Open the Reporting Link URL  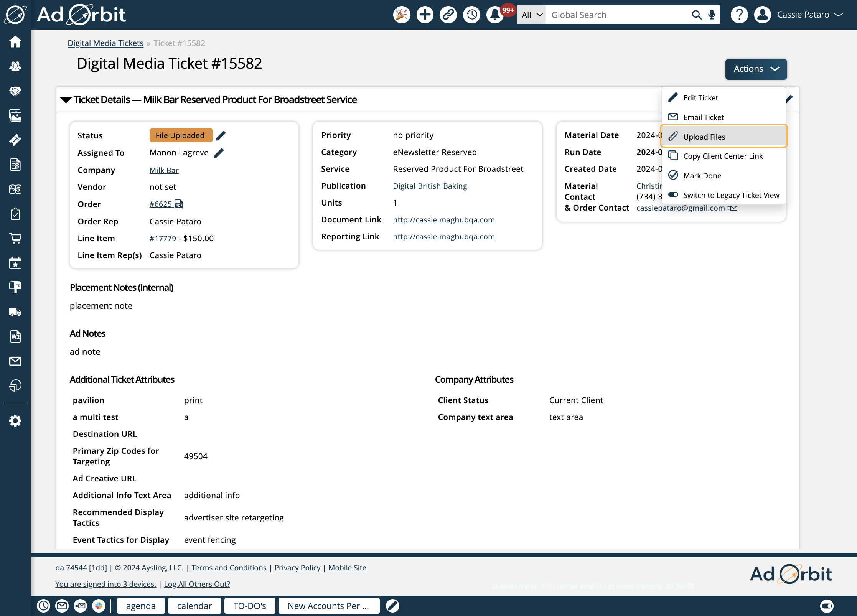tap(444, 236)
